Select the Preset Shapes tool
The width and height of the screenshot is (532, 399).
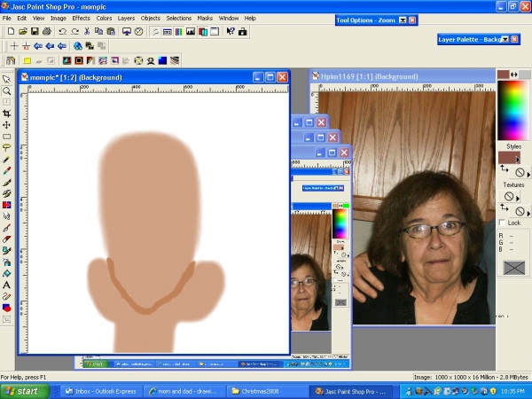pyautogui.click(x=6, y=308)
